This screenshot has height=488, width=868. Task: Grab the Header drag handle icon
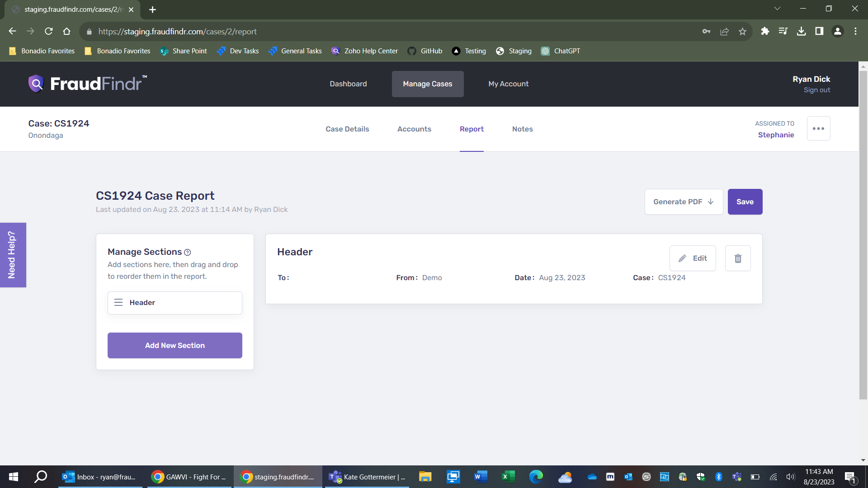pyautogui.click(x=118, y=303)
